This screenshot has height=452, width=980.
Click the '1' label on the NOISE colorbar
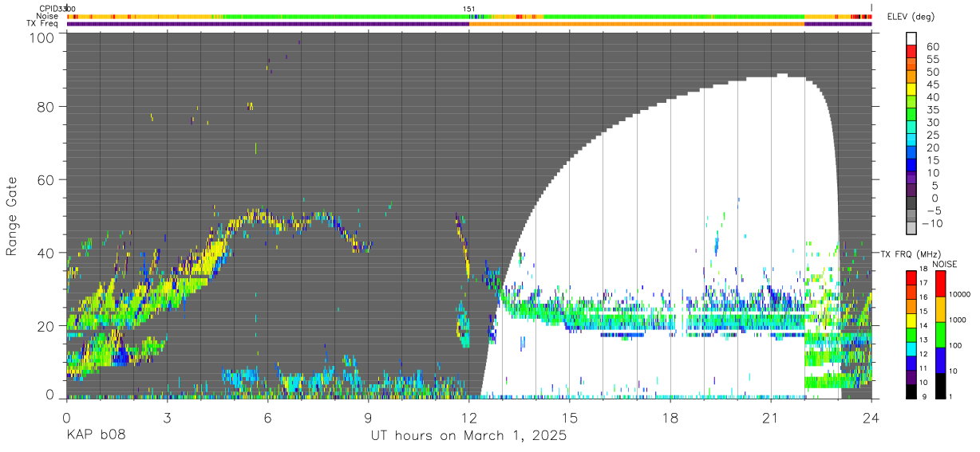950,397
